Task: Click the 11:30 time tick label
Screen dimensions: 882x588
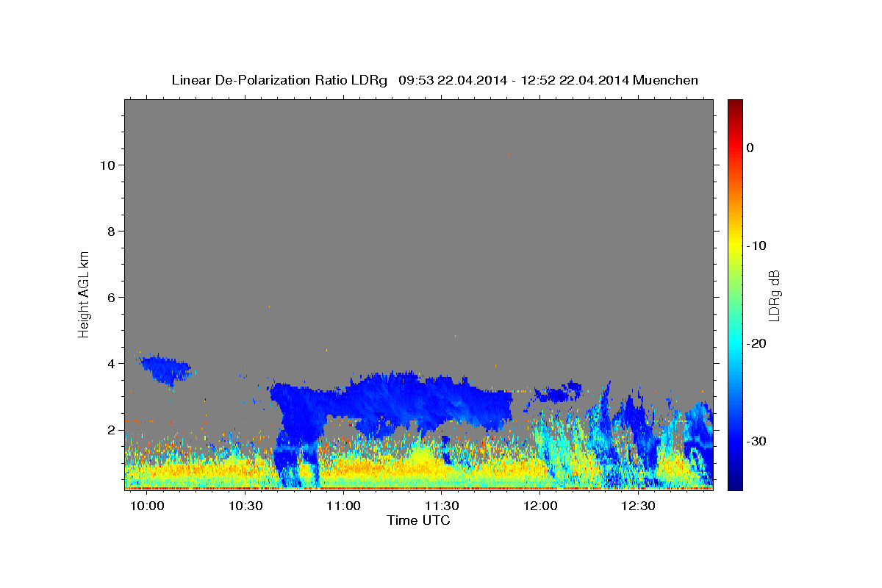Action: (442, 506)
